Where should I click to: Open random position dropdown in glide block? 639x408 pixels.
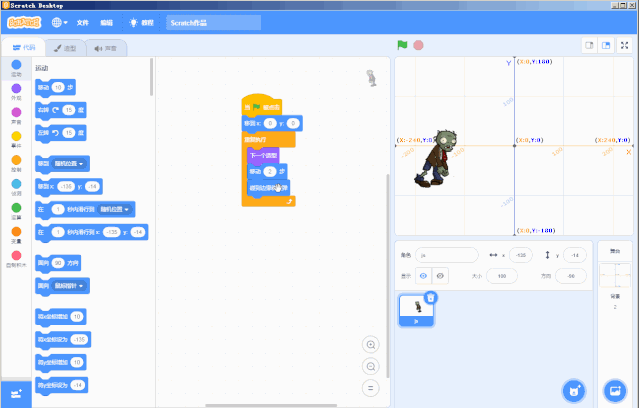pos(115,210)
